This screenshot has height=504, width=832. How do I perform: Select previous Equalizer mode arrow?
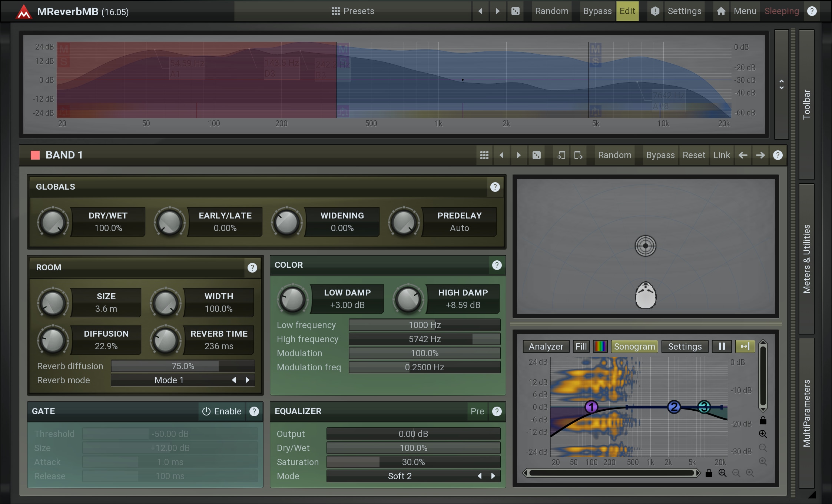click(480, 476)
